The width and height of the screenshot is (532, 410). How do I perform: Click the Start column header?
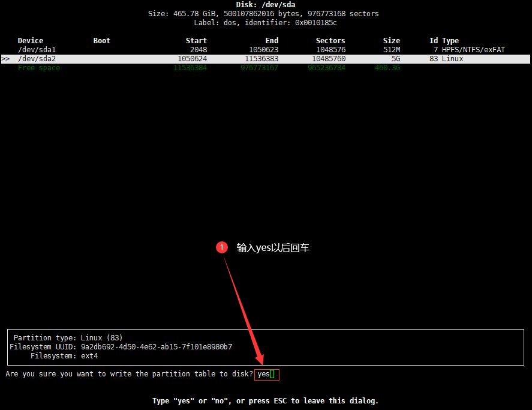[x=196, y=41]
